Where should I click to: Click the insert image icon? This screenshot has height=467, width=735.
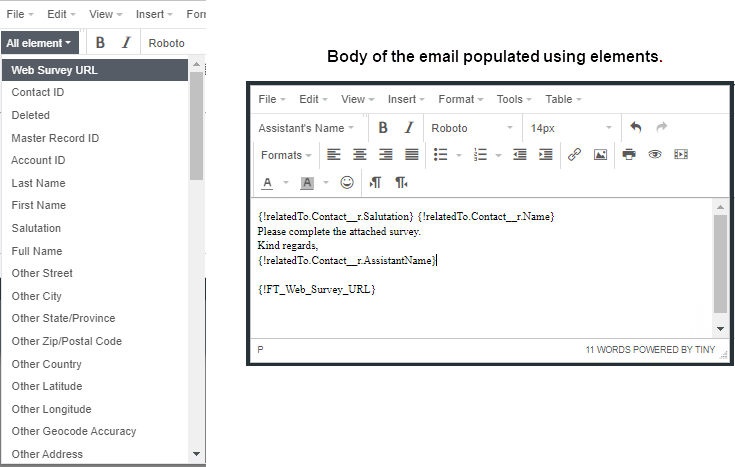(x=600, y=155)
